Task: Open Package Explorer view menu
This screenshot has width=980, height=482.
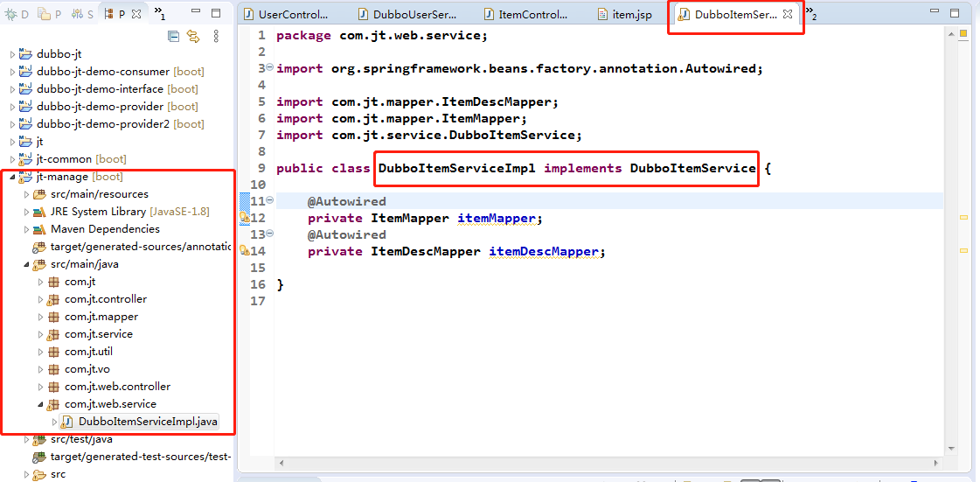Action: click(216, 37)
